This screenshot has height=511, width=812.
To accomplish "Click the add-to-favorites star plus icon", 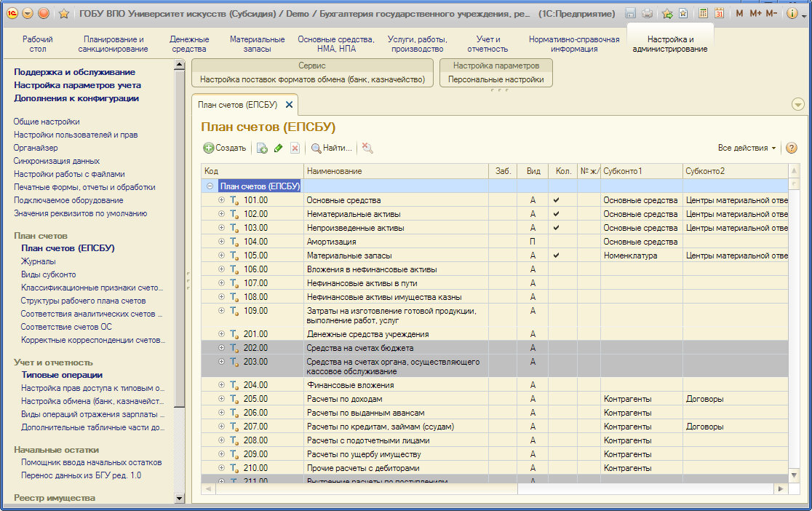I will tap(667, 14).
